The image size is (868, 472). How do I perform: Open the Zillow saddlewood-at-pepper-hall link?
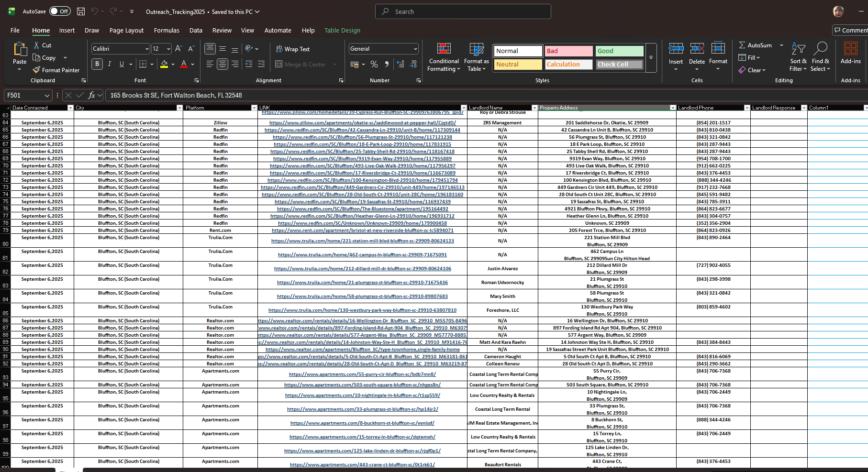tap(362, 123)
